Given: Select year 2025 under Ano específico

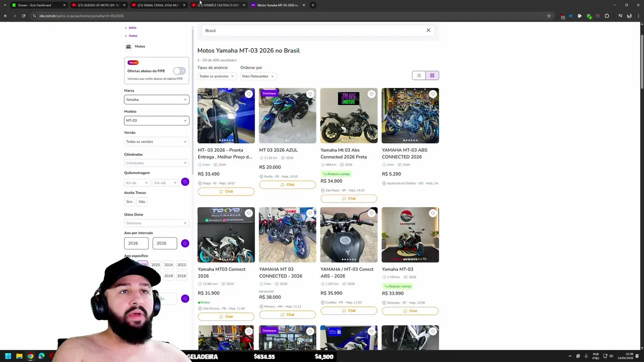Looking at the screenshot, I should coord(155,265).
